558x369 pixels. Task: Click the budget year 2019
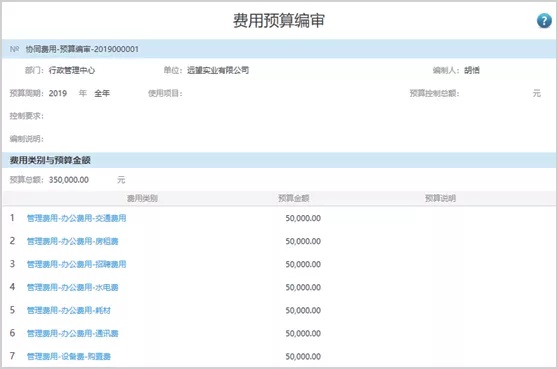tap(58, 94)
